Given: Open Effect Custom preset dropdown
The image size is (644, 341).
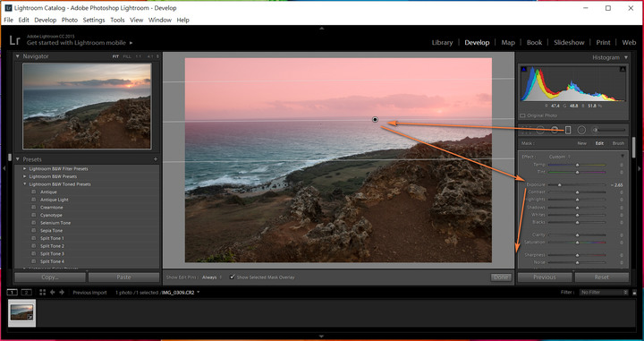Looking at the screenshot, I should click(560, 157).
